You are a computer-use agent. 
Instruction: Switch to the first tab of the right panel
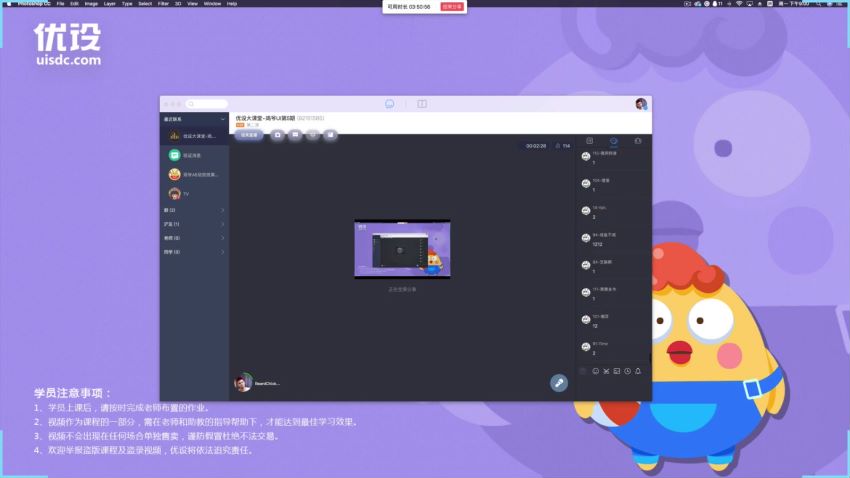coord(589,141)
